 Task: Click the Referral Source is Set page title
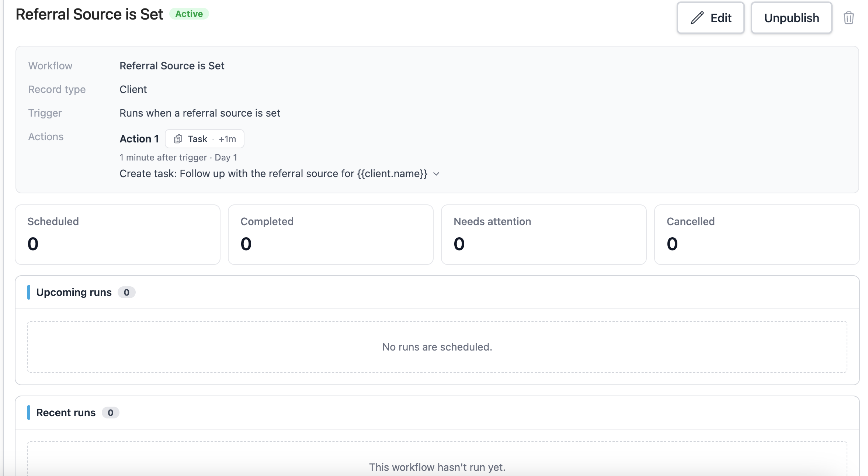[89, 14]
